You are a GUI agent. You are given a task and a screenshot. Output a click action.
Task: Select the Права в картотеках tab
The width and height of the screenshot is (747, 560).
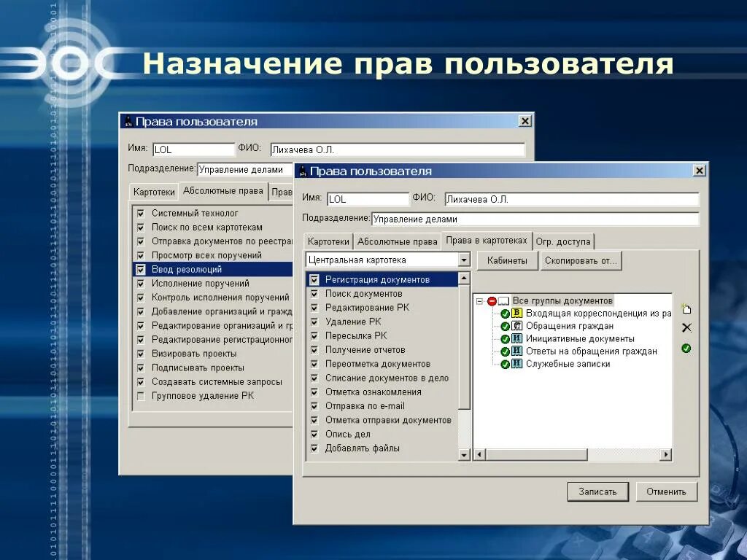(487, 241)
